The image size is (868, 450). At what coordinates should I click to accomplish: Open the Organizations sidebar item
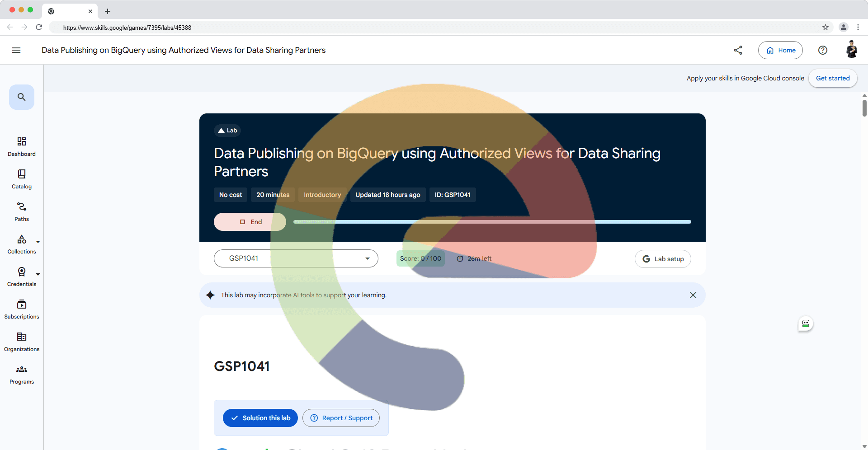coord(22,342)
